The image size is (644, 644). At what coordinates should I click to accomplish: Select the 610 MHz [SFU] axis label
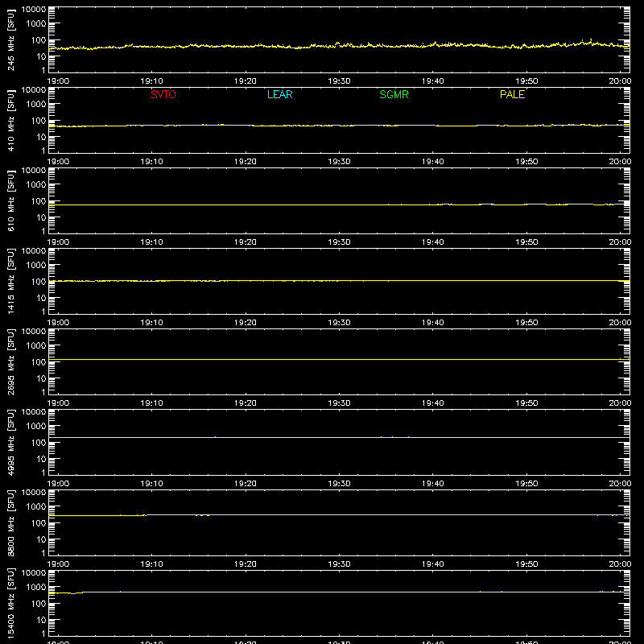pyautogui.click(x=10, y=200)
